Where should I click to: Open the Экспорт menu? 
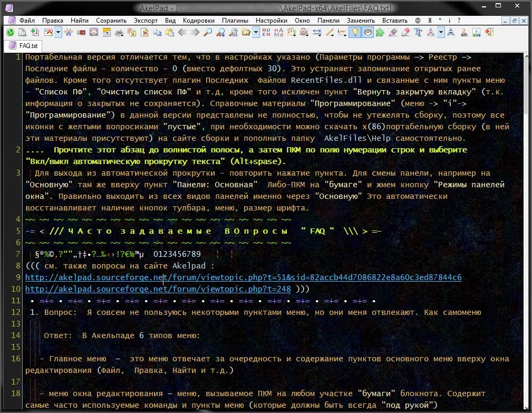pos(146,21)
